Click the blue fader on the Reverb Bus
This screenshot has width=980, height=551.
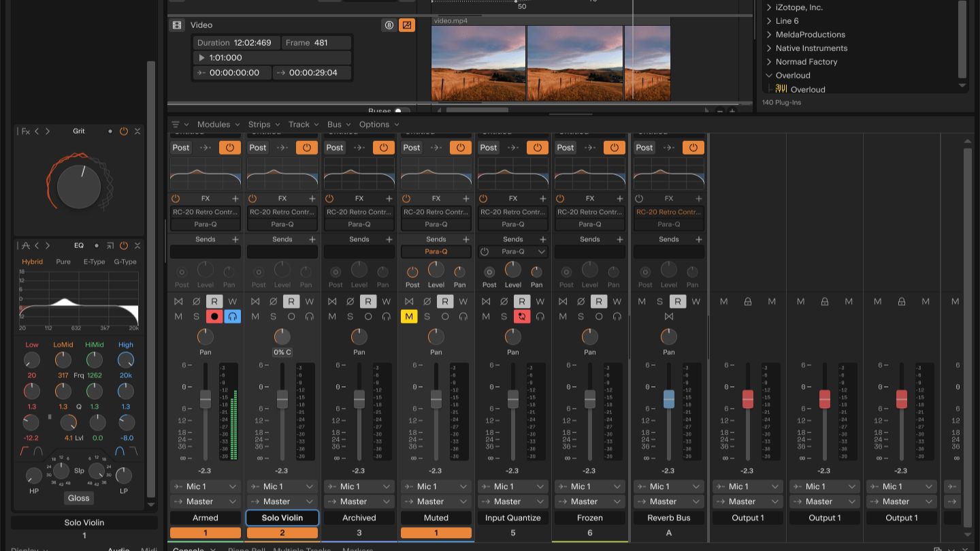click(669, 399)
